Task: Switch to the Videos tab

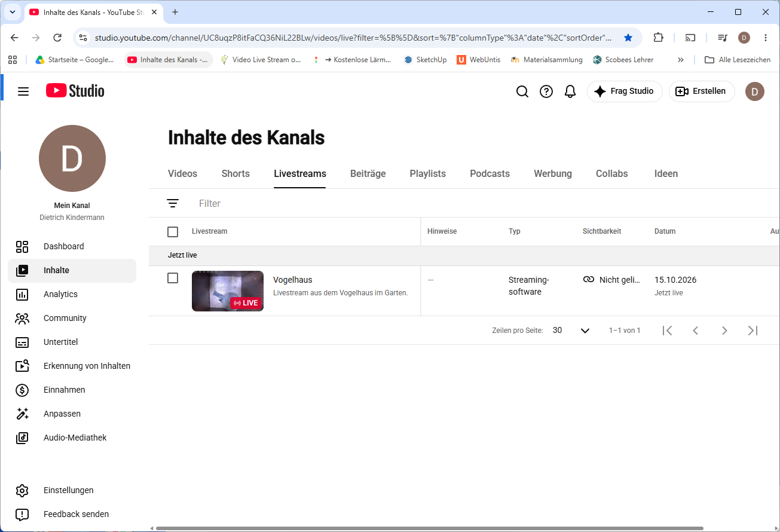Action: coord(182,174)
